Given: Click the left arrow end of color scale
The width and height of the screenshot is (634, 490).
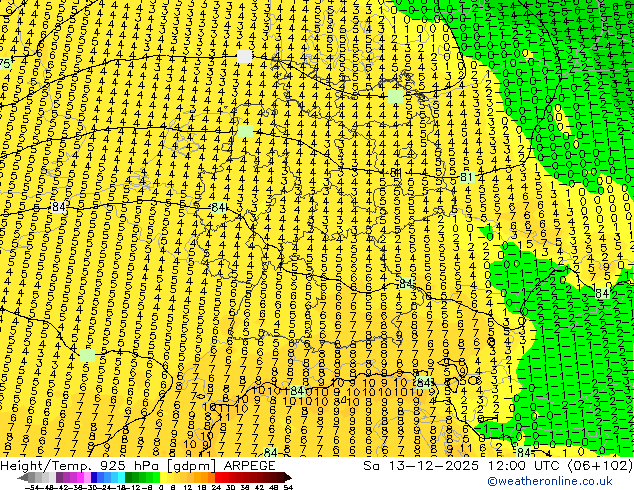Looking at the screenshot, I should pos(23,477).
